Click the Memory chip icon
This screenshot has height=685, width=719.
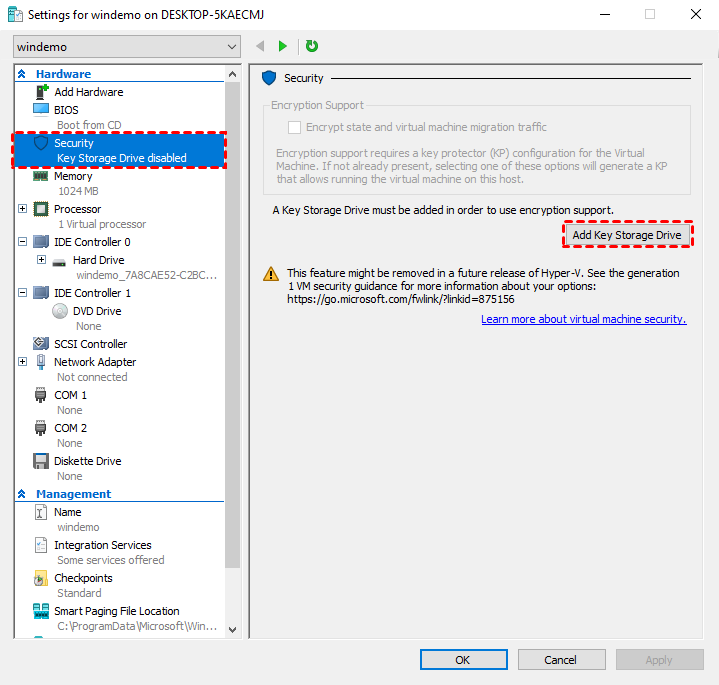[x=41, y=176]
